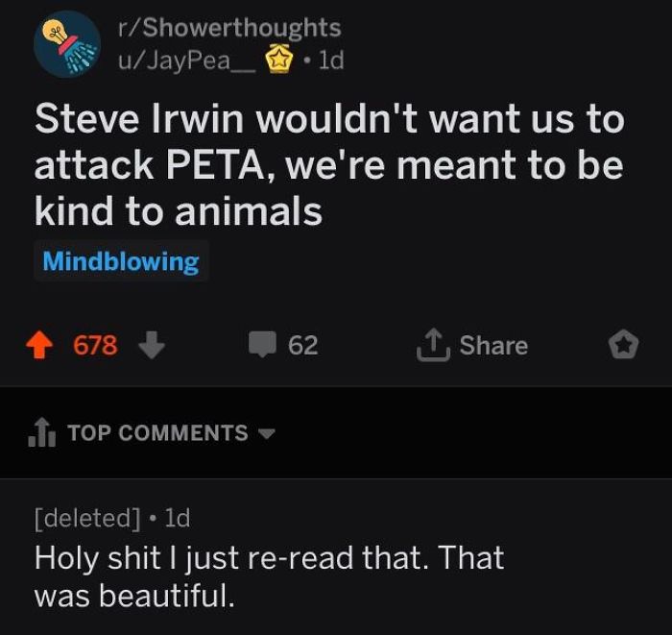Image resolution: width=672 pixels, height=635 pixels.
Task: Expand the comment sort dropdown arrow
Action: 266,434
